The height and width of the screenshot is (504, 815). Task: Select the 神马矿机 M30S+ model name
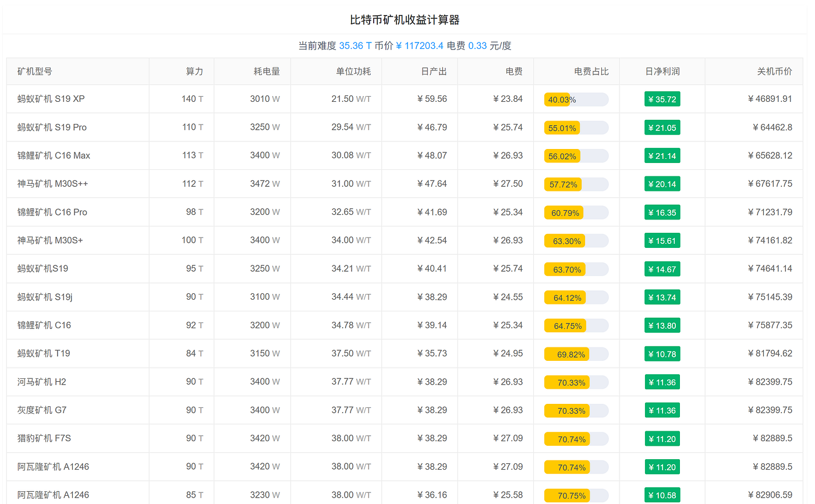50,240
